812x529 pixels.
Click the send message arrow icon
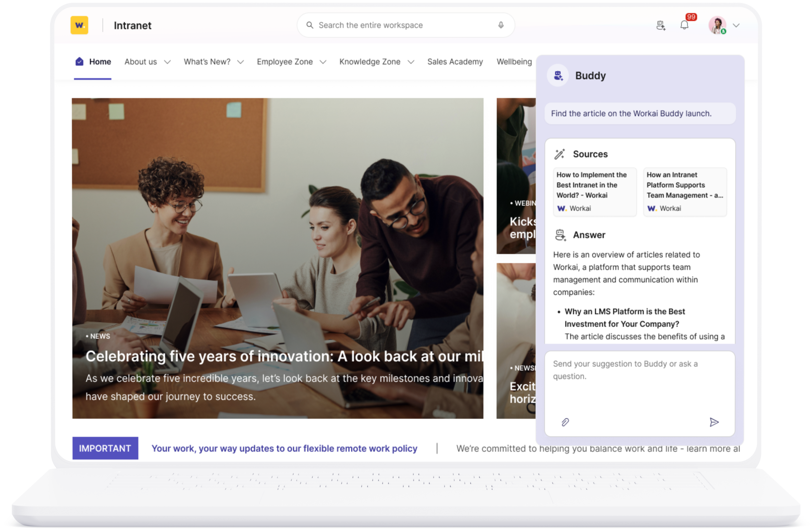coord(714,422)
